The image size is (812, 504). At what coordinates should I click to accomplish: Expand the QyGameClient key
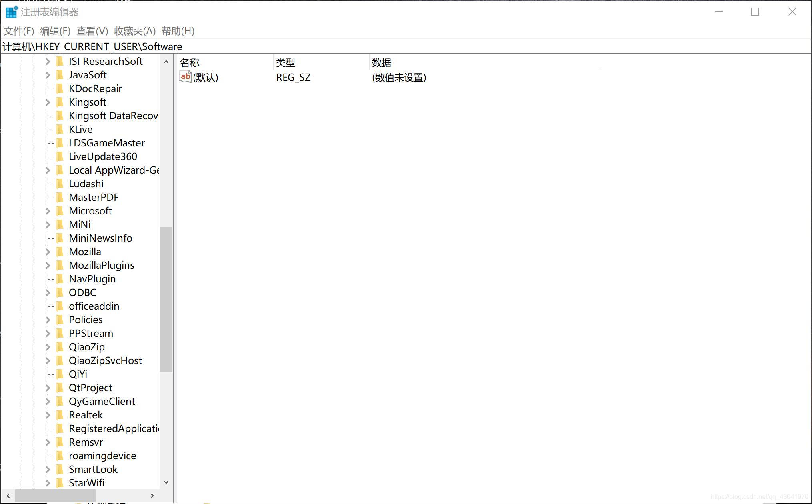tap(48, 402)
